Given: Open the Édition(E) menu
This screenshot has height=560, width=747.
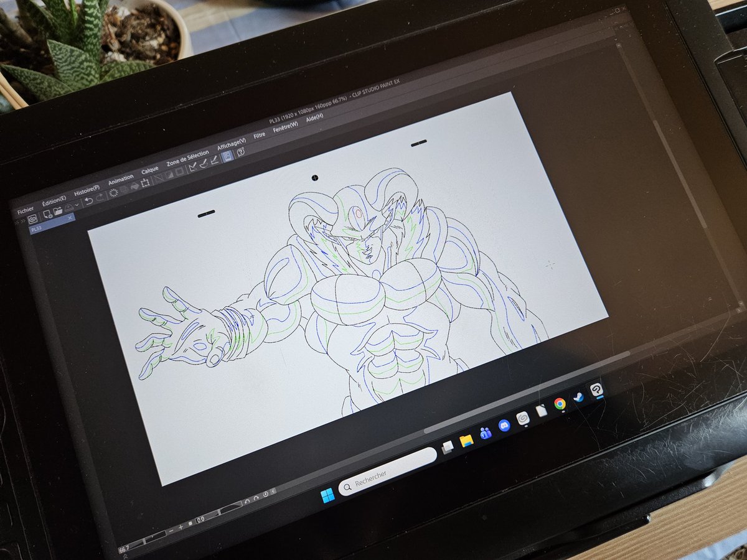Looking at the screenshot, I should coord(54,201).
